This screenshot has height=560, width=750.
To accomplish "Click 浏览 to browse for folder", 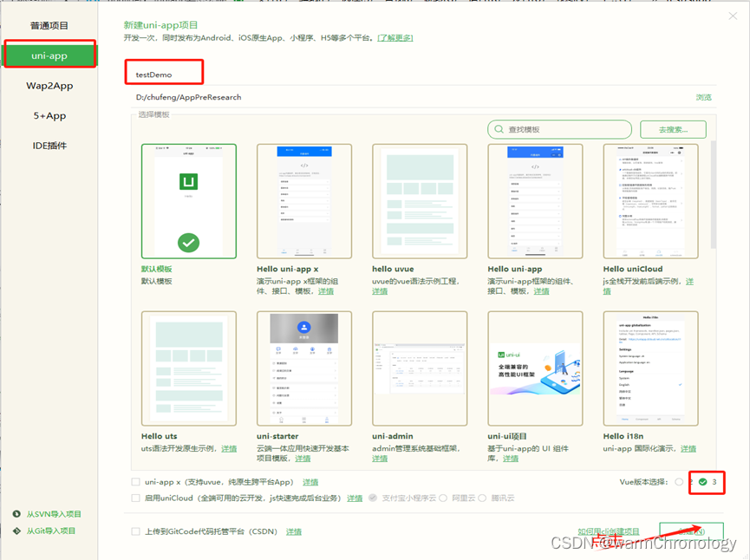I will tap(703, 97).
